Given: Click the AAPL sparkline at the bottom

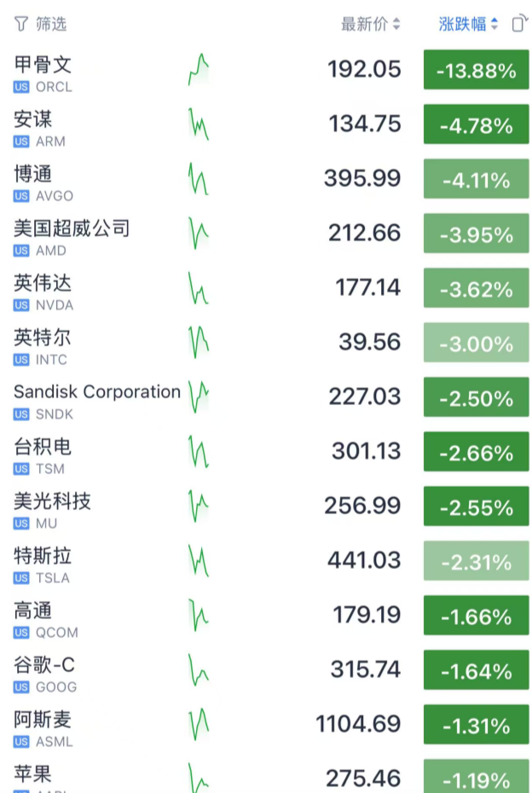Looking at the screenshot, I should (x=199, y=778).
